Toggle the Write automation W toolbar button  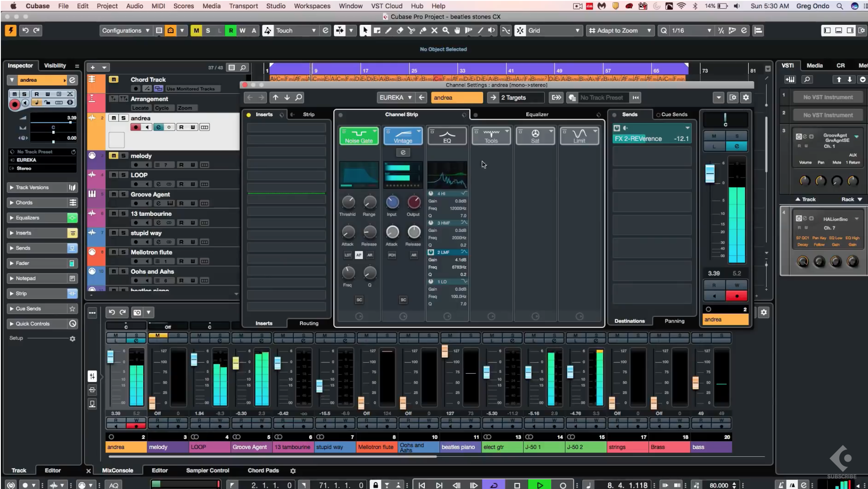pyautogui.click(x=242, y=30)
